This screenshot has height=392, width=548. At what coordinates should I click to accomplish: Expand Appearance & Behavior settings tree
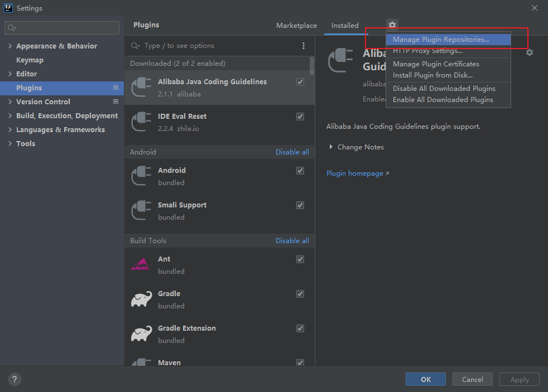pos(10,46)
